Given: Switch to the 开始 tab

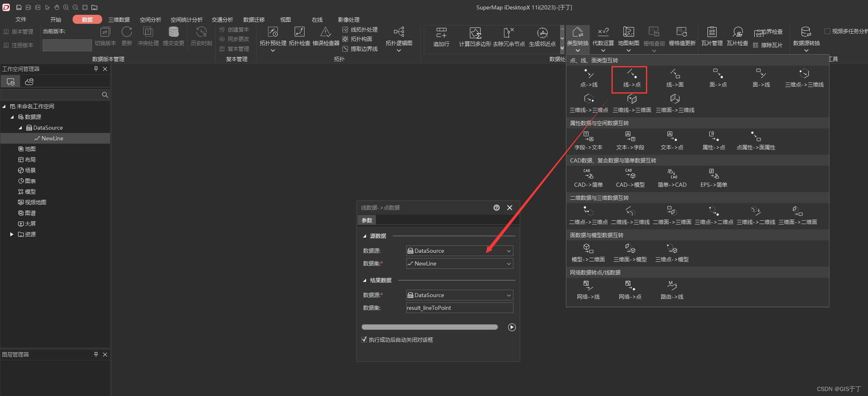Looking at the screenshot, I should point(56,19).
